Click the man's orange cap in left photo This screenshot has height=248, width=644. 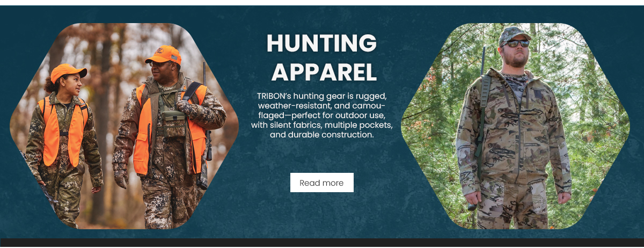pyautogui.click(x=164, y=54)
